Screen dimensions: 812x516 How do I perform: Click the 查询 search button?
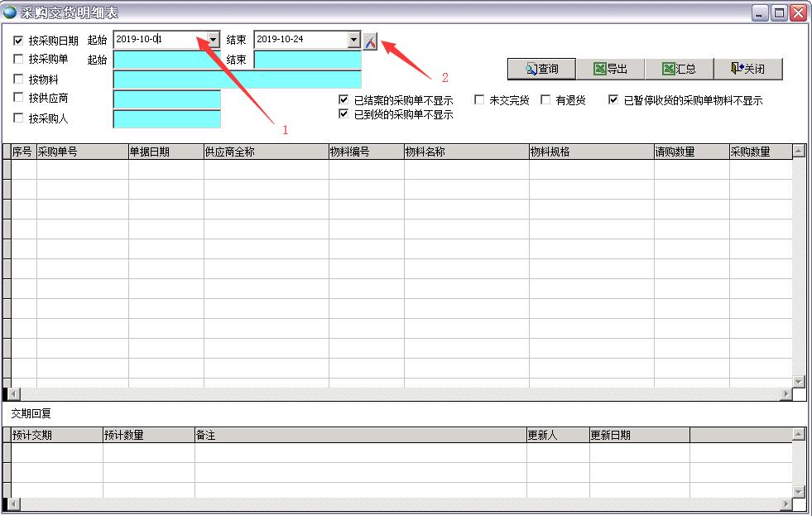click(x=542, y=69)
